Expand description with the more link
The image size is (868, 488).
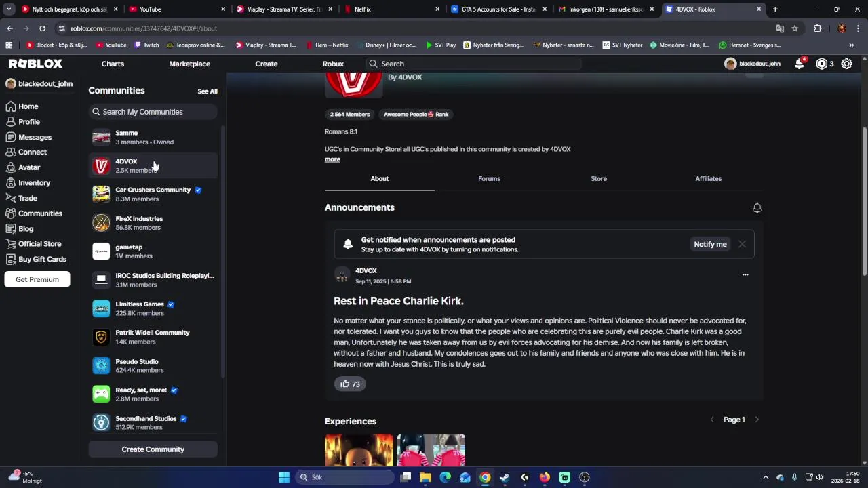332,159
